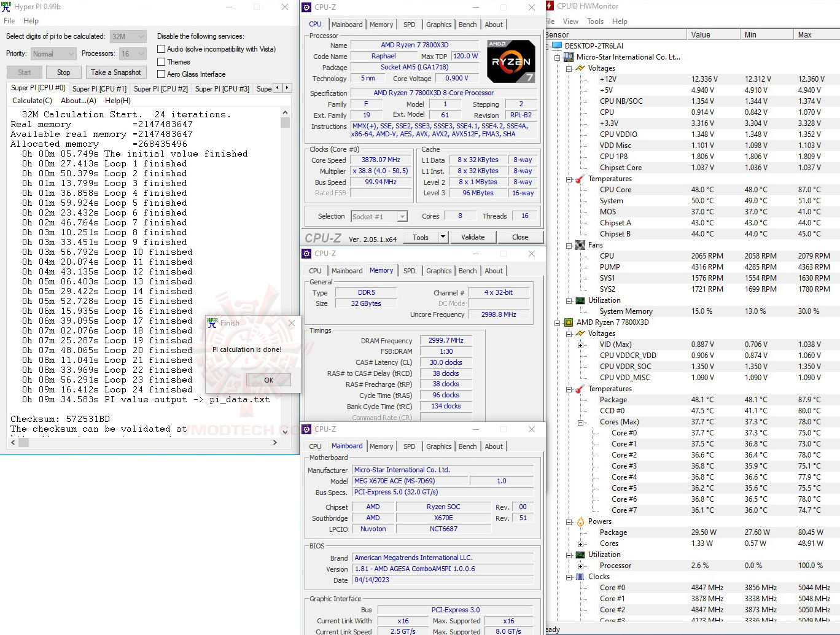Collapse the Fans tree node
This screenshot has width=840, height=635.
[569, 245]
